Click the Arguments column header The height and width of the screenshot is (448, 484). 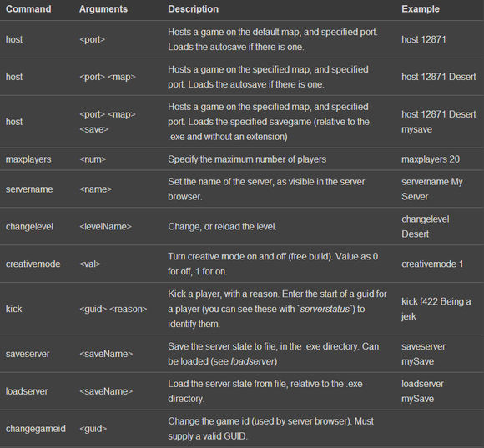point(103,9)
